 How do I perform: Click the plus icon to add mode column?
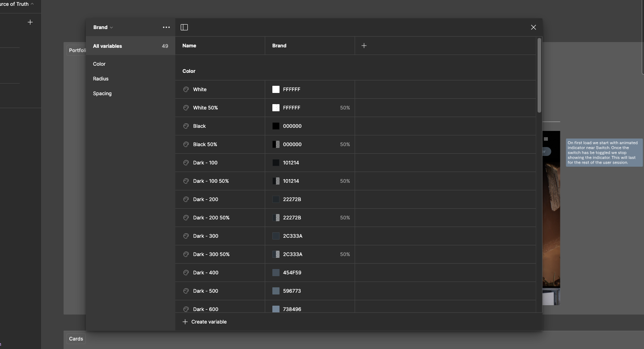pyautogui.click(x=364, y=46)
